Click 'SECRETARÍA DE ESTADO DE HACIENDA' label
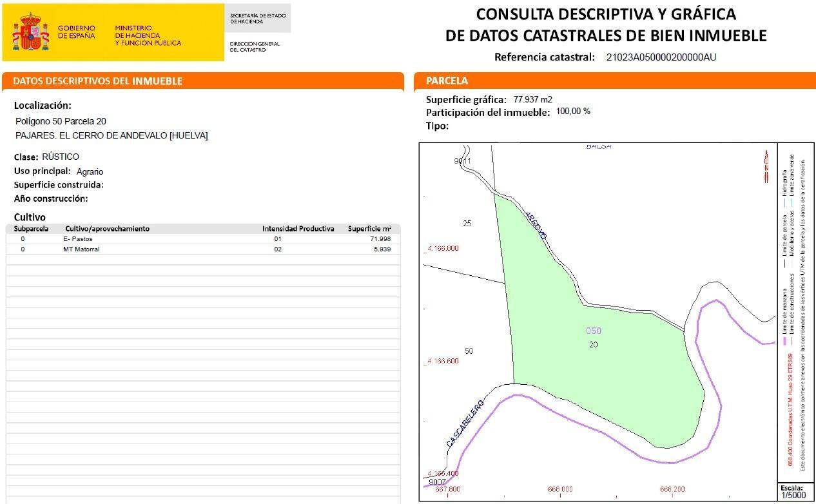This screenshot has height=504, width=816. (258, 18)
